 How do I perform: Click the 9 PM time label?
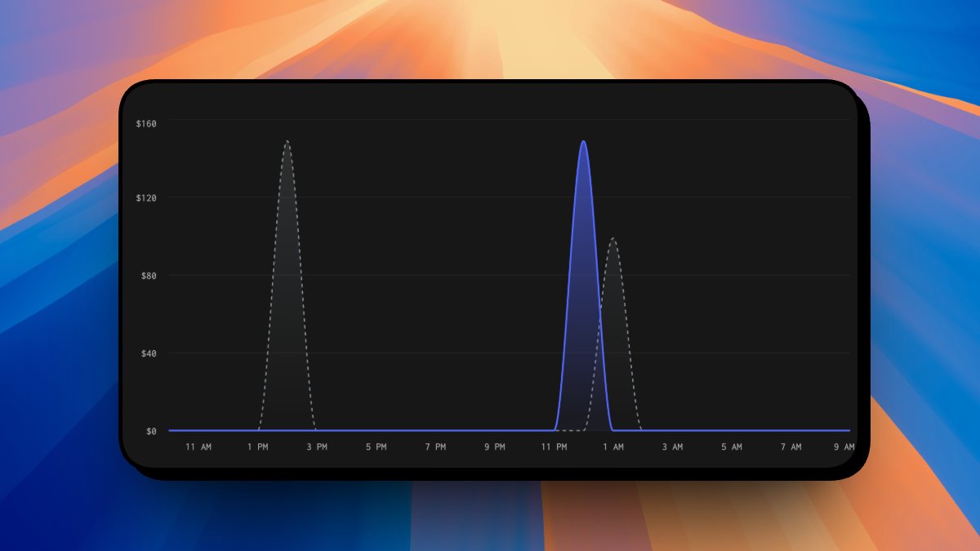coord(495,447)
